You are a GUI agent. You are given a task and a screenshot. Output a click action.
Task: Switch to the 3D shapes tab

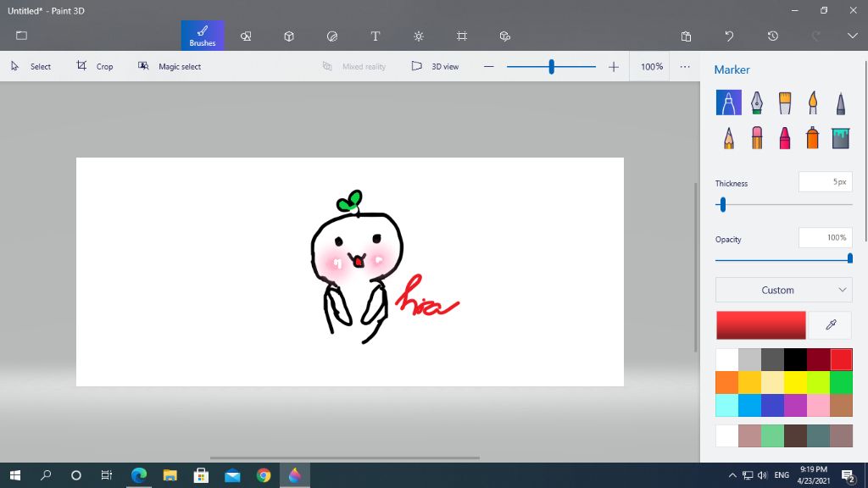[289, 36]
